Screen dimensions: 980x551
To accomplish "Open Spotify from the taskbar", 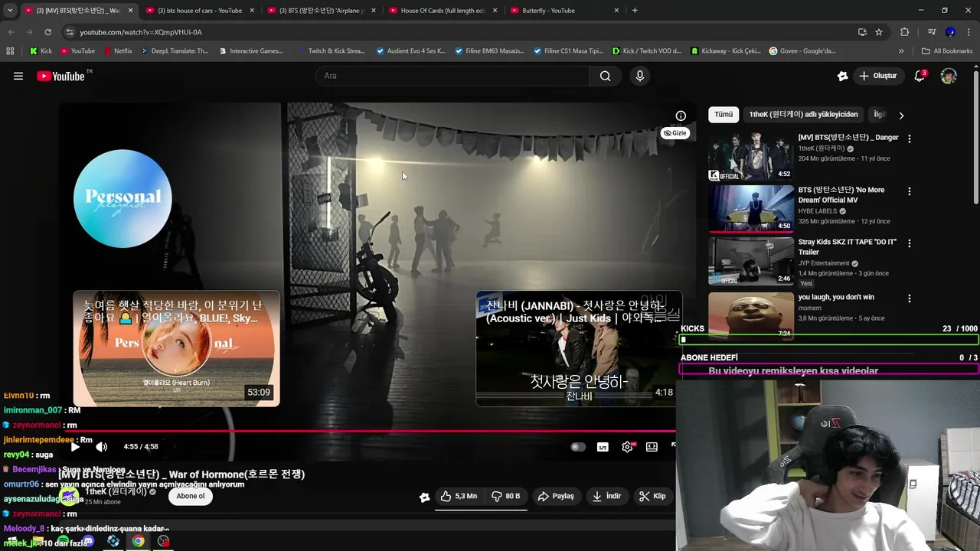I will [x=63, y=541].
